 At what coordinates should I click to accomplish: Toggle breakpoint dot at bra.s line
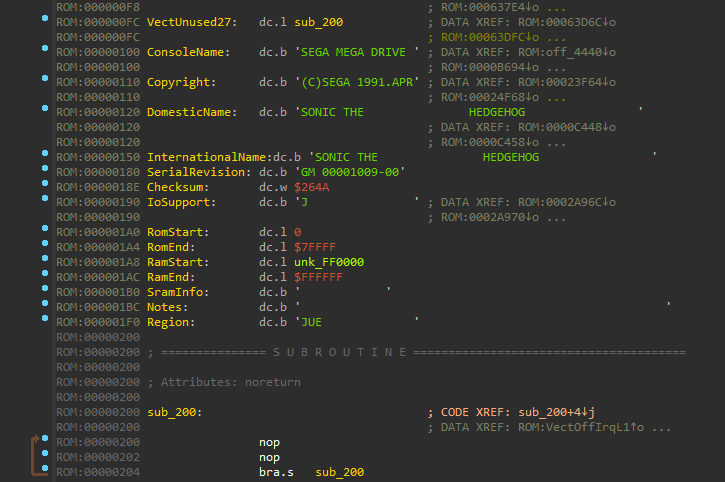click(45, 468)
